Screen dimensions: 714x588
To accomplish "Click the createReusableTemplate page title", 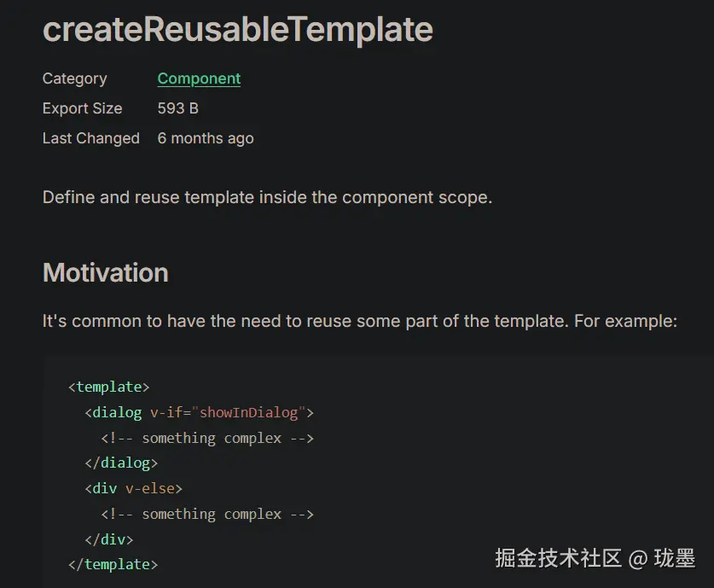I will 238,30.
